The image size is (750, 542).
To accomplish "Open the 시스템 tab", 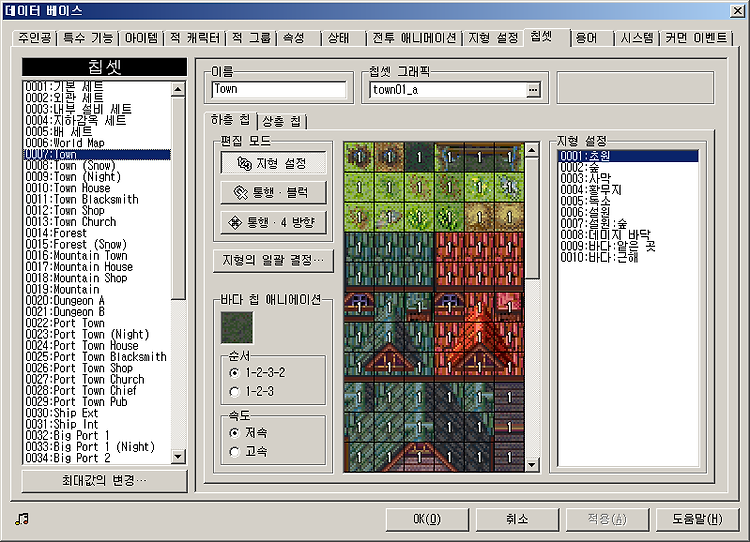I will 637,38.
